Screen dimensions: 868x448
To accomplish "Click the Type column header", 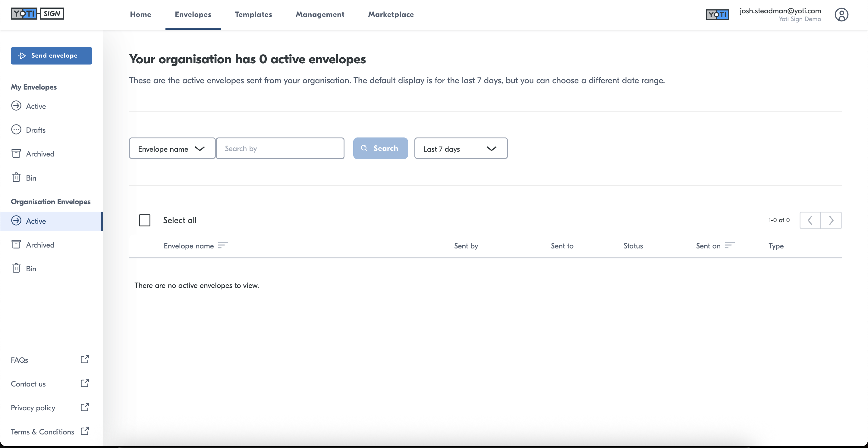I will coord(776,246).
